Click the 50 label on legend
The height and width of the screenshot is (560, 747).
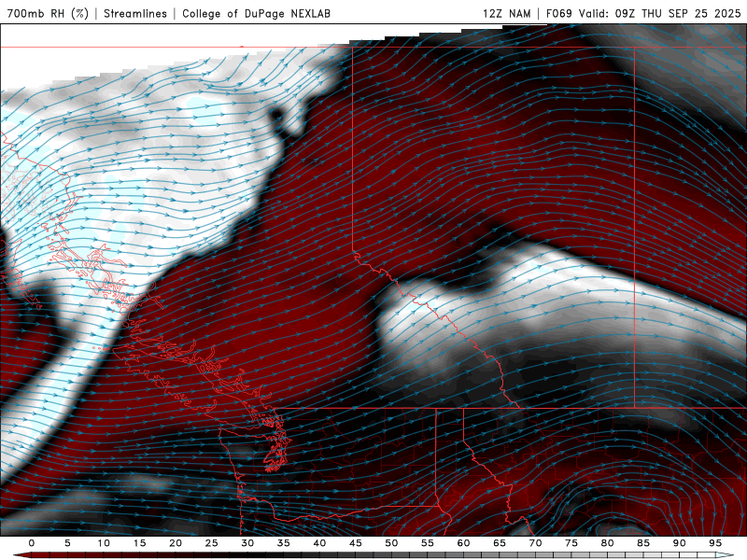click(391, 543)
